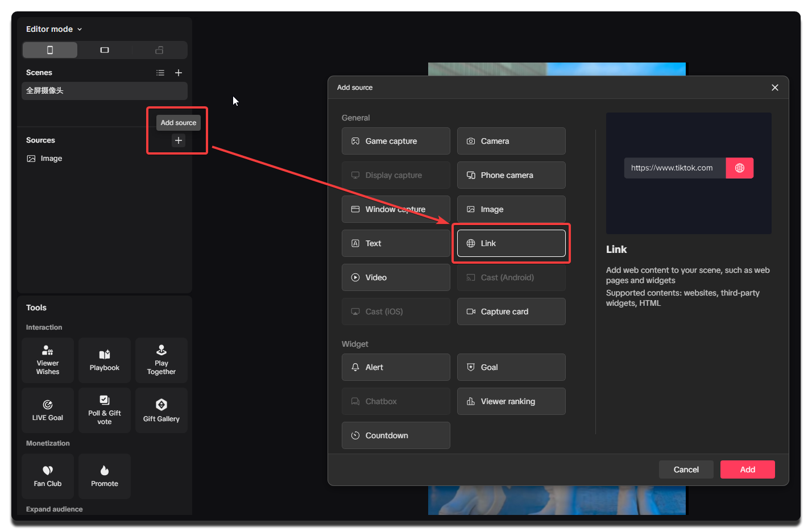Click the tiktok.com URL input field
This screenshot has height=532, width=812.
click(x=674, y=168)
